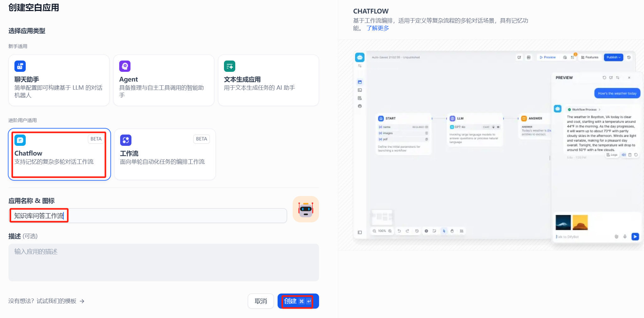Click the 选择应用类型 heading
The height and width of the screenshot is (318, 644).
(x=27, y=31)
